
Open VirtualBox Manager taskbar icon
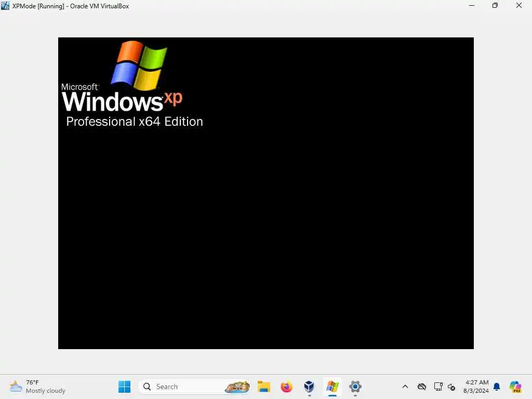coord(309,387)
